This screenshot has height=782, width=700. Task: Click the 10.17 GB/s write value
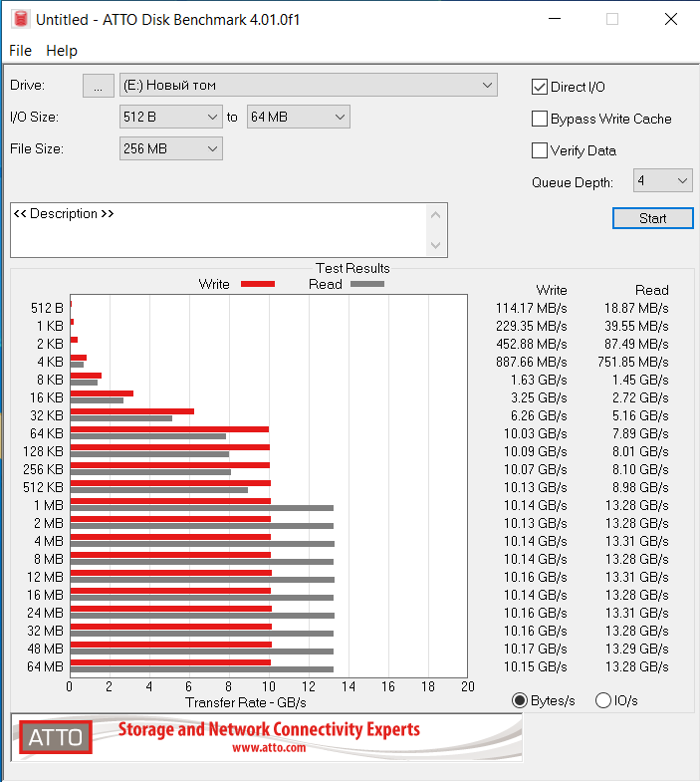click(x=536, y=649)
